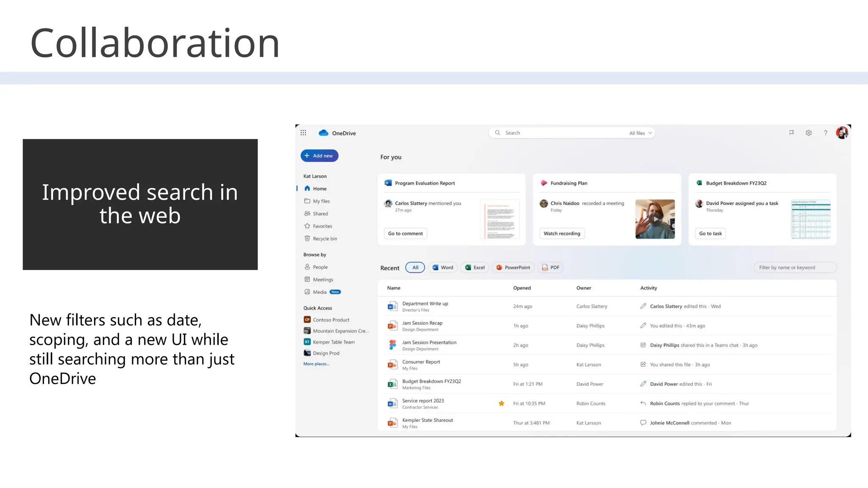
Task: Click Word icon for Service report 2023
Action: pyautogui.click(x=392, y=404)
